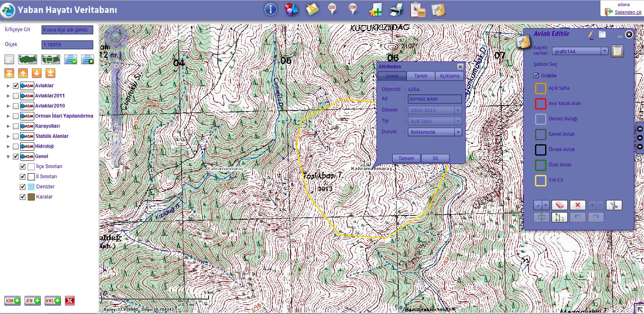
Task: Click the check all layers icon
Action: point(71,59)
